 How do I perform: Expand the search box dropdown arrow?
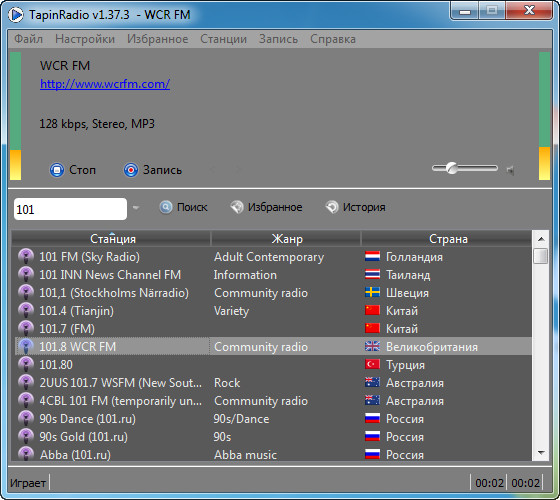tap(136, 208)
